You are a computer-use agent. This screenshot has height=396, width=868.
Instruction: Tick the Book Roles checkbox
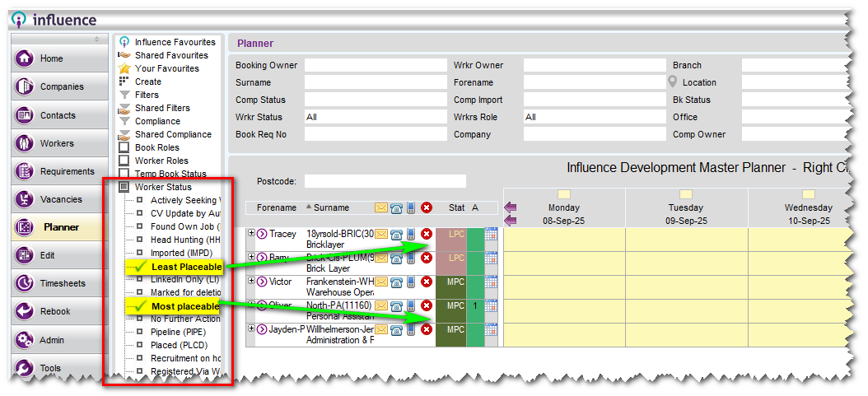tap(124, 147)
